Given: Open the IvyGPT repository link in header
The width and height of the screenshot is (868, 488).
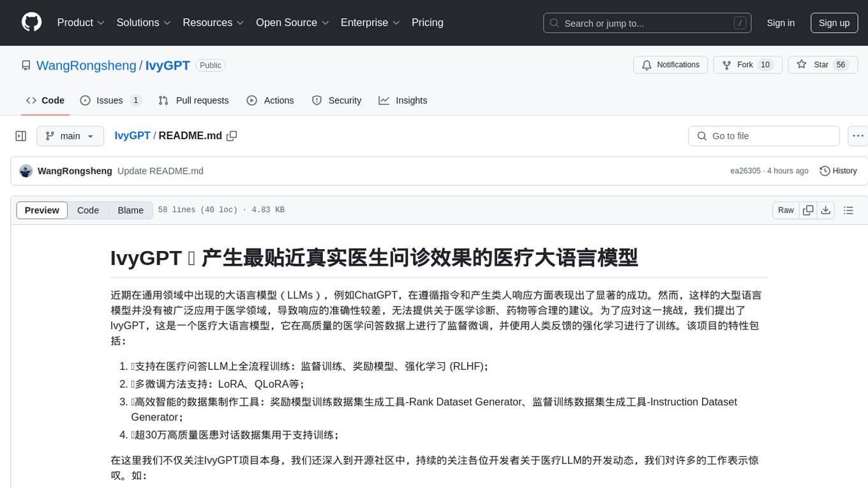Looking at the screenshot, I should pos(168,65).
